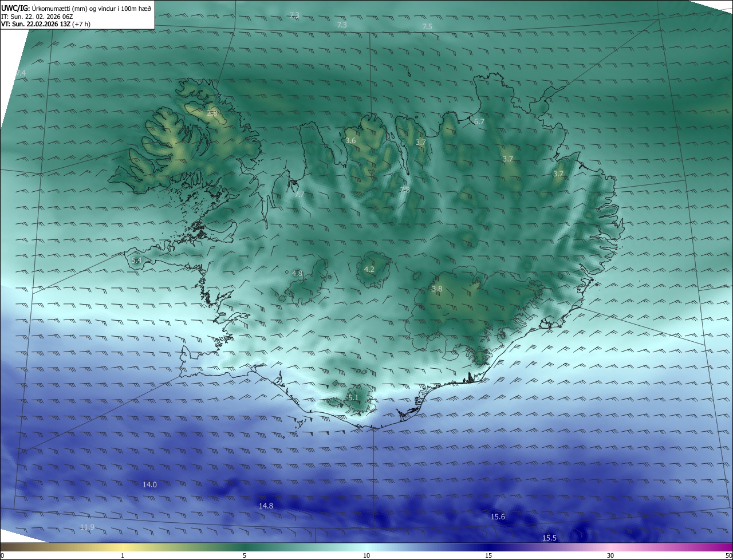Click the 15.5 value label
This screenshot has height=560, width=733.
click(549, 538)
